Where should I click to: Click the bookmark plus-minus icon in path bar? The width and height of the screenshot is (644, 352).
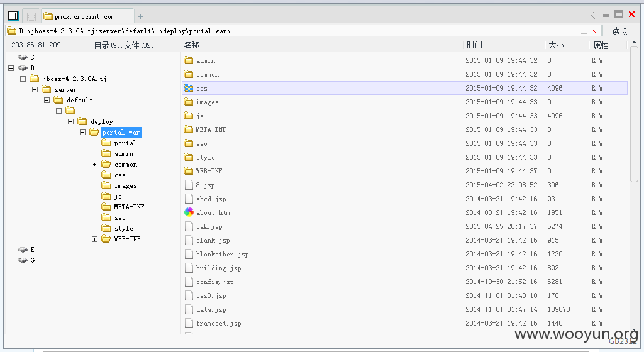click(584, 31)
